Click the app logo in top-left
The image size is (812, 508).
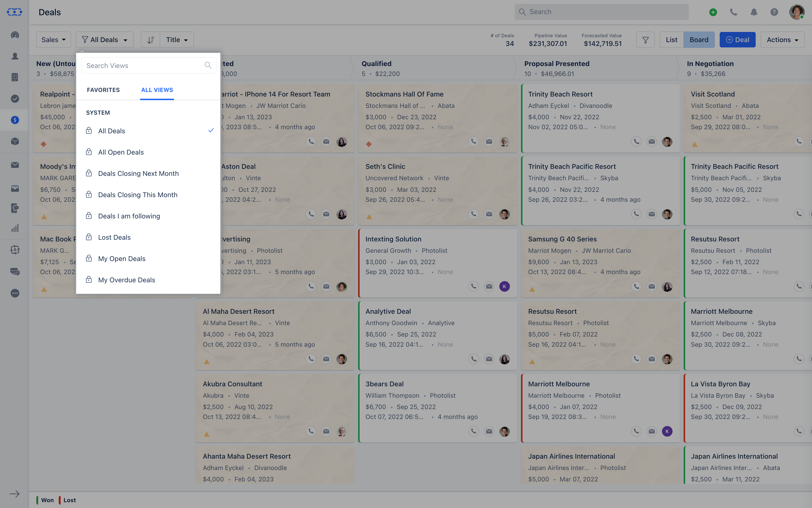14,12
